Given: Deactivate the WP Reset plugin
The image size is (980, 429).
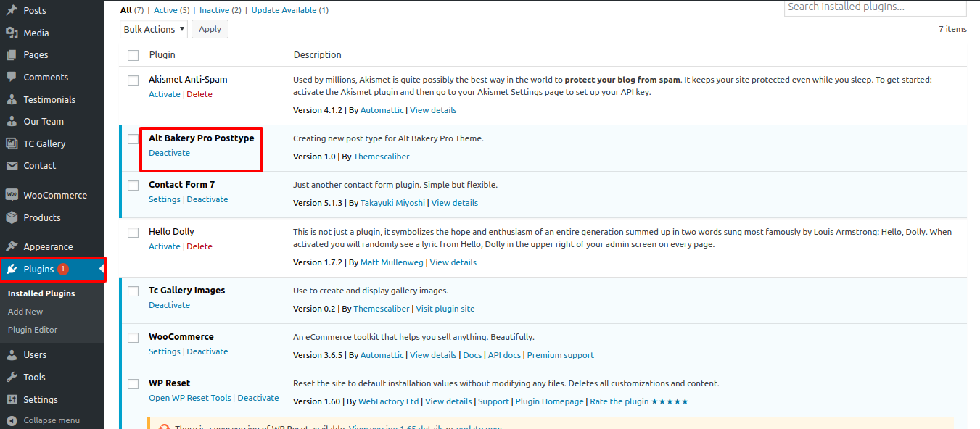Looking at the screenshot, I should click(x=258, y=398).
